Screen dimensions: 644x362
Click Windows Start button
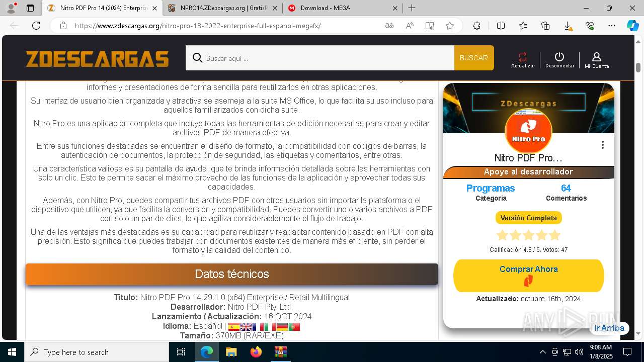pyautogui.click(x=12, y=352)
